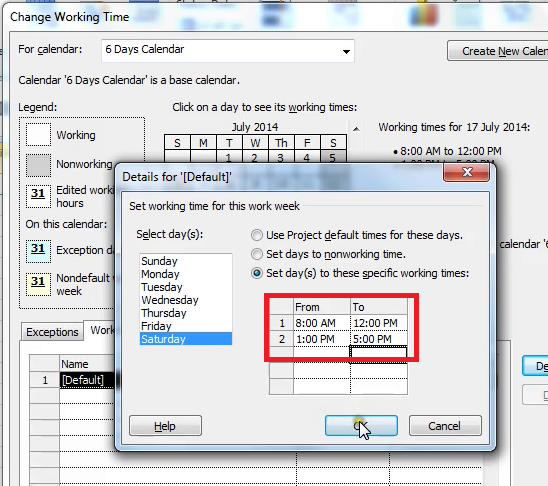Click the 'Th' weekday column header
The image size is (548, 486).
coord(281,143)
